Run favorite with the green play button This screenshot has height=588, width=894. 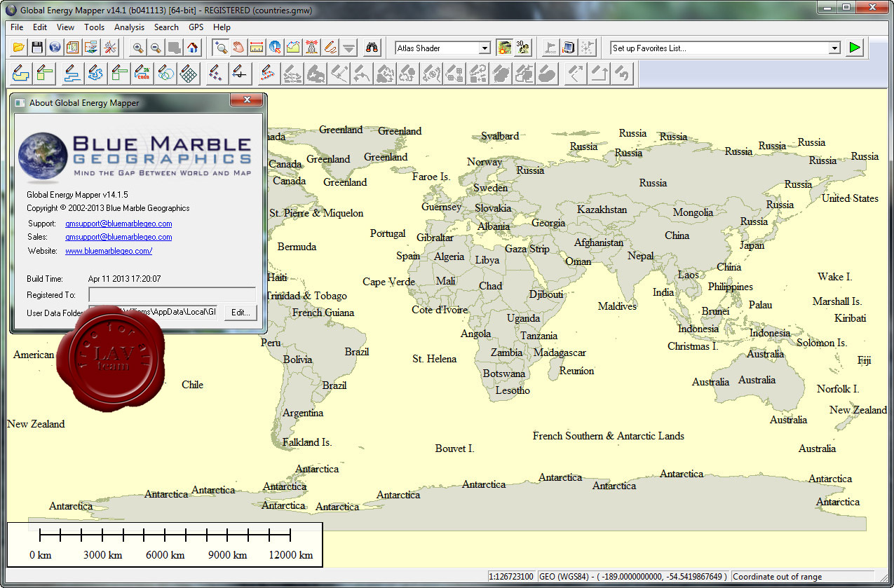point(854,48)
